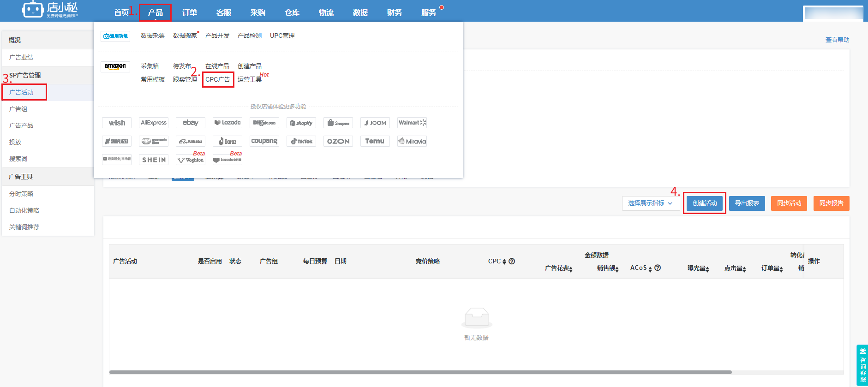Select the Shopee platform logo

(338, 123)
